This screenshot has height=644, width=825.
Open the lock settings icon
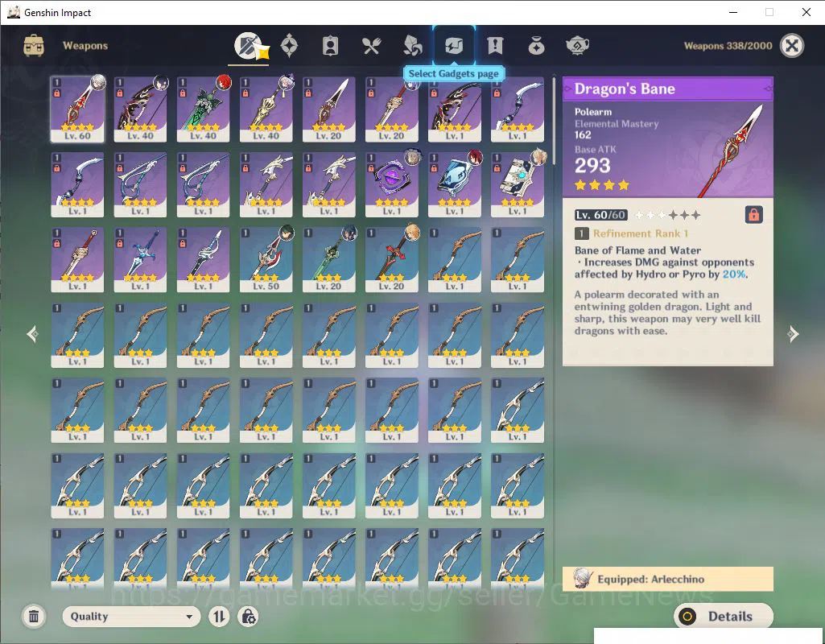coord(248,616)
